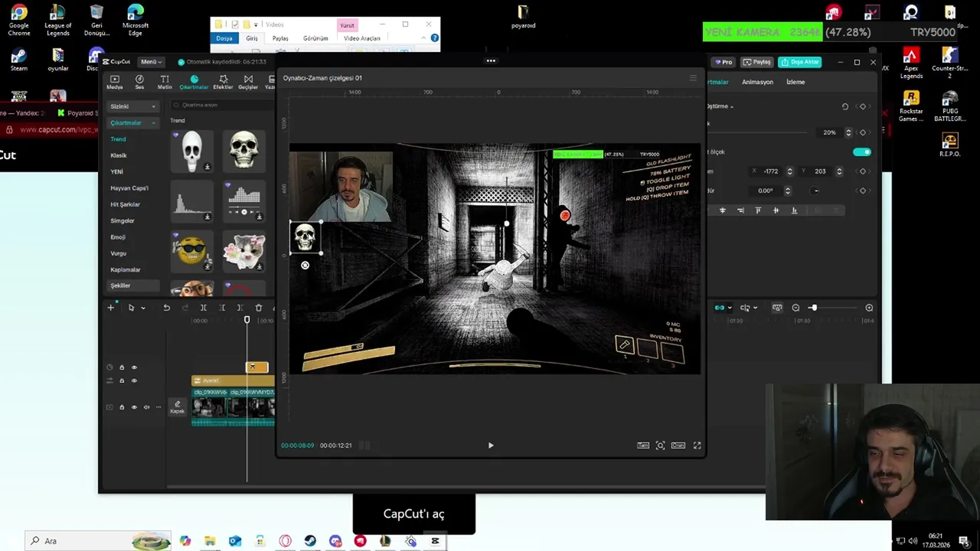Lock the Ayarla1 adjustment track
This screenshot has width=980, height=551.
pyautogui.click(x=121, y=380)
